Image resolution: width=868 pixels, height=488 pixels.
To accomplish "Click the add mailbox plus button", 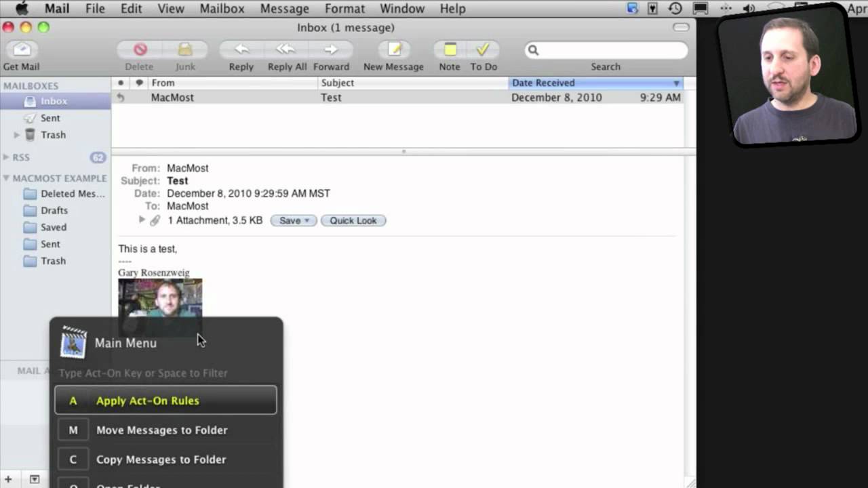I will [9, 479].
